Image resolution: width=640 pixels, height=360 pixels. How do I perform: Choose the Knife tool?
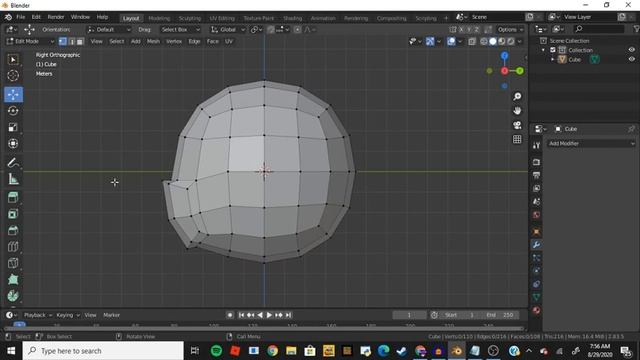pos(13,263)
